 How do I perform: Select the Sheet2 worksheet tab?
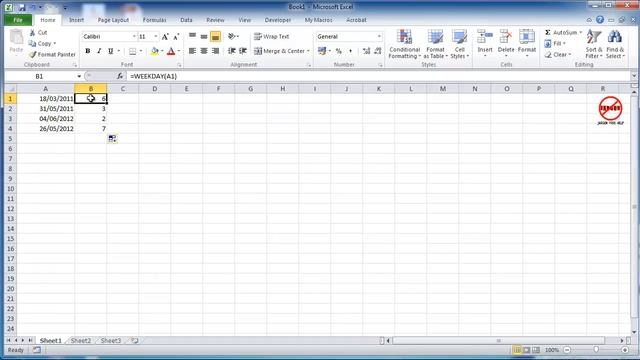pyautogui.click(x=81, y=340)
